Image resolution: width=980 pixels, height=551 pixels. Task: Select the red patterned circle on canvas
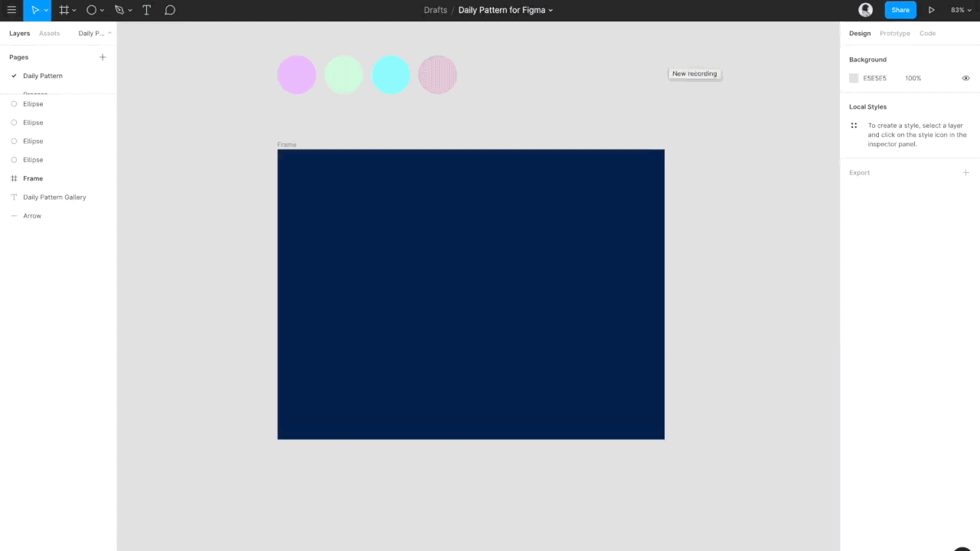click(x=437, y=75)
